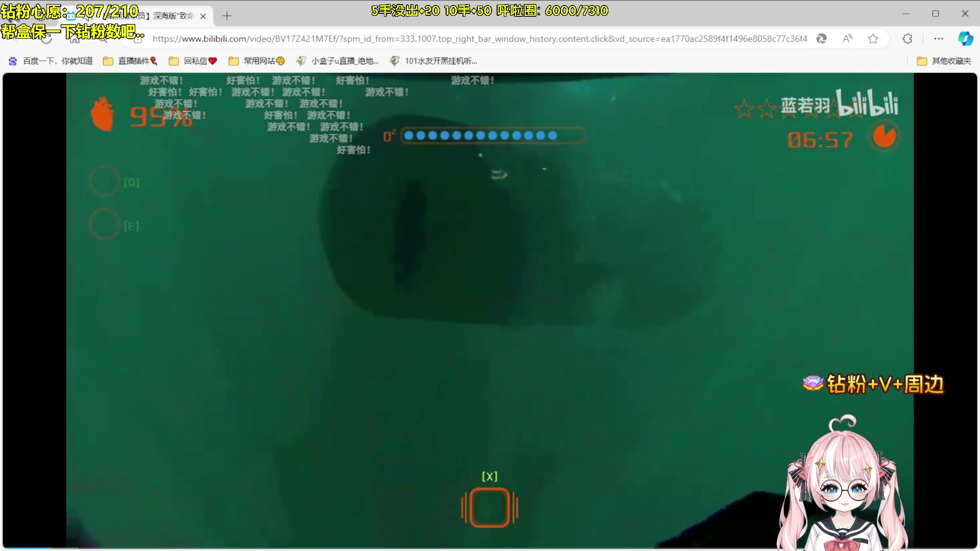Open the Copilot sidebar icon
The height and width of the screenshot is (551, 980).
pyautogui.click(x=965, y=39)
